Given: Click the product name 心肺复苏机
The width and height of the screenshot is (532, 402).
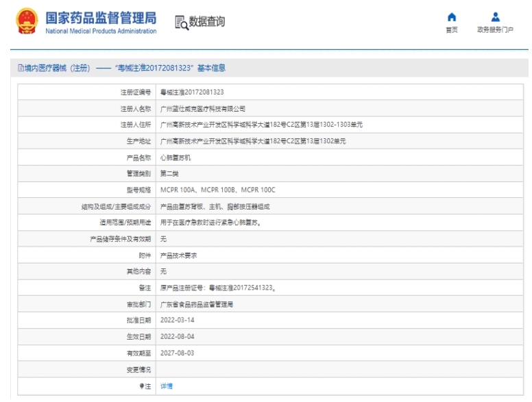Looking at the screenshot, I should [x=176, y=158].
